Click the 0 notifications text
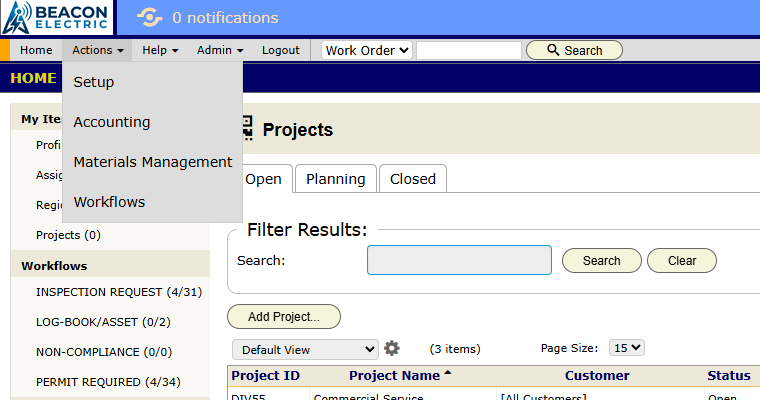Screen dimensions: 760x400 [225, 18]
